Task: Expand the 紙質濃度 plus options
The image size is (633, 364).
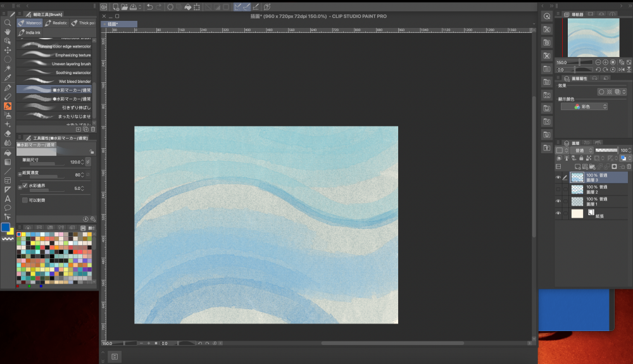Action: click(x=20, y=174)
